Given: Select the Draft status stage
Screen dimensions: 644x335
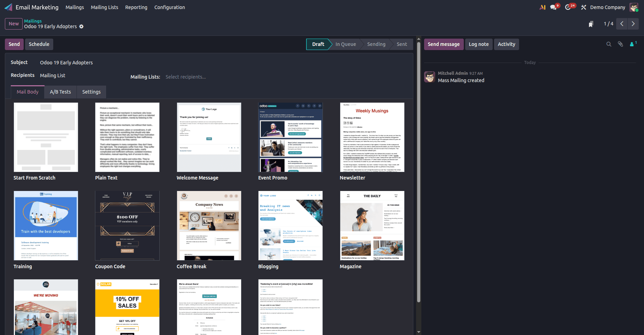Looking at the screenshot, I should (318, 44).
